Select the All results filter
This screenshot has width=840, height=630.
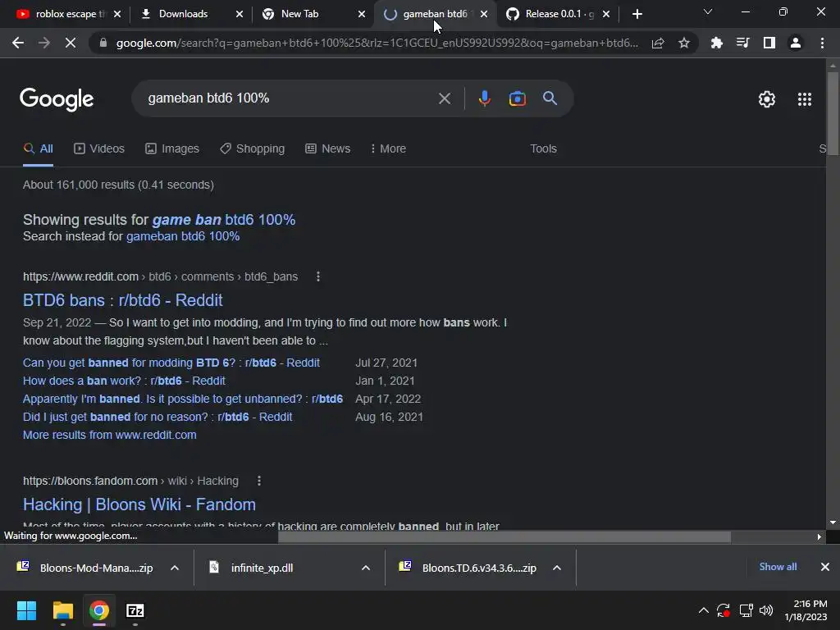(38, 148)
